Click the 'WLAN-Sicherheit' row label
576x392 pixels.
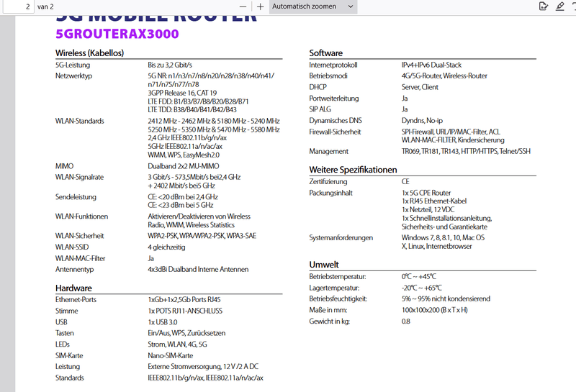[80, 236]
